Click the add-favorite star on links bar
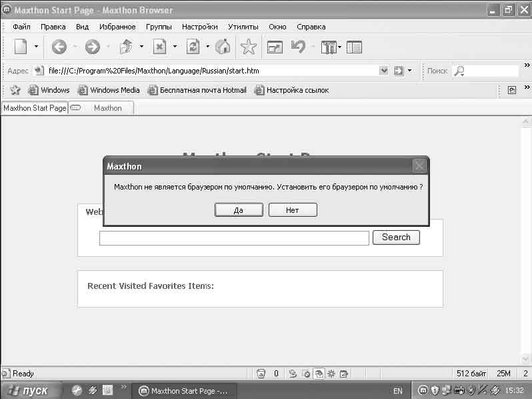This screenshot has height=399, width=532. 15,90
